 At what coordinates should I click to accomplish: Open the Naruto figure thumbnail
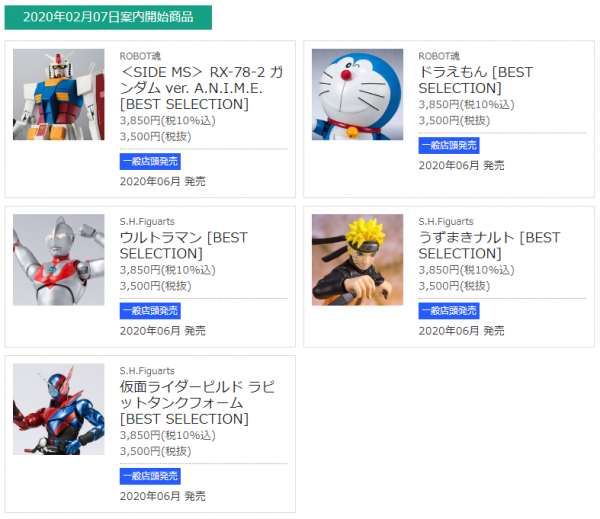[x=357, y=260]
